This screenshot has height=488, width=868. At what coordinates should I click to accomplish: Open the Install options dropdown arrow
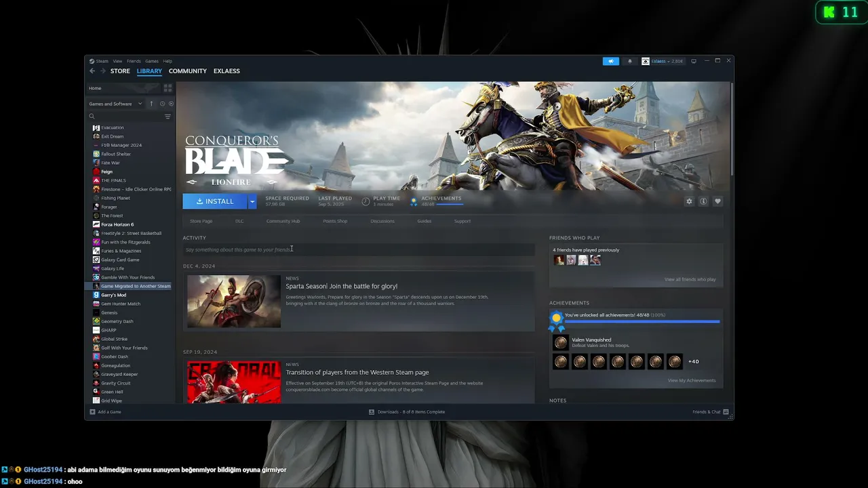[252, 201]
